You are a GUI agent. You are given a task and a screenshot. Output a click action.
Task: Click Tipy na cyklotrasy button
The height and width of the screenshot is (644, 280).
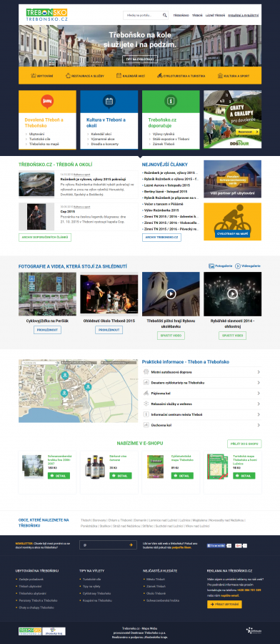coord(140,59)
